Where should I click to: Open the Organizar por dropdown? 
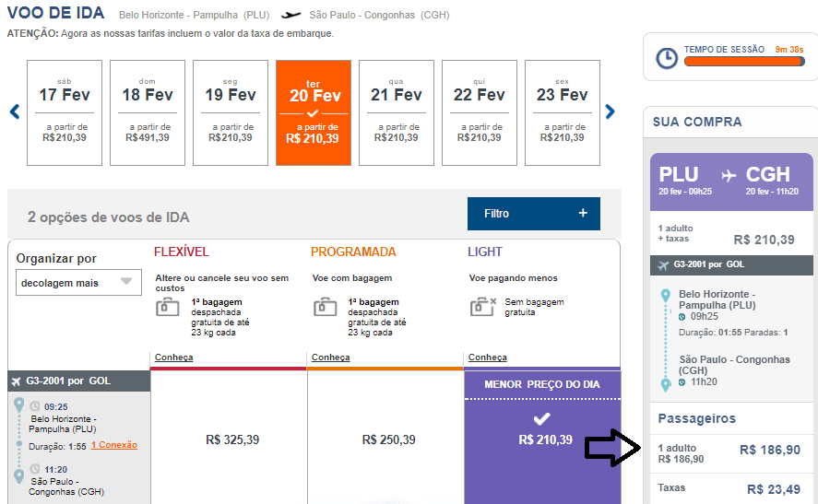[x=78, y=283]
